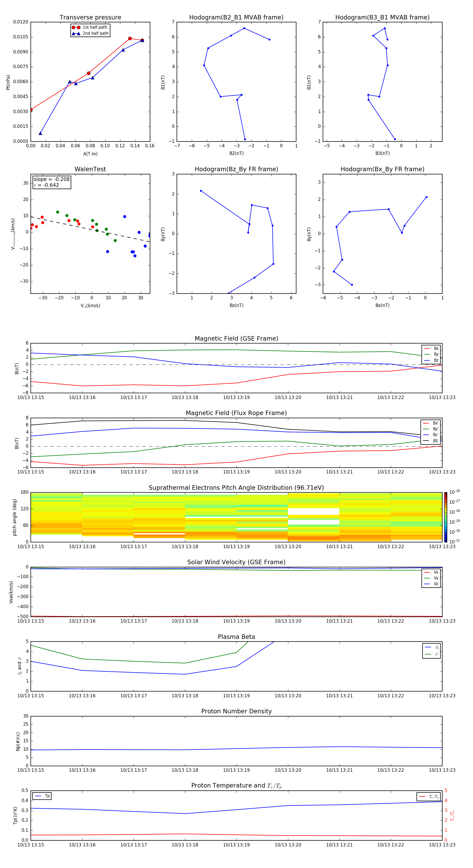This screenshot has height=868, width=473.
Task: Click the 'Tp' legend entry
Action: (x=42, y=796)
